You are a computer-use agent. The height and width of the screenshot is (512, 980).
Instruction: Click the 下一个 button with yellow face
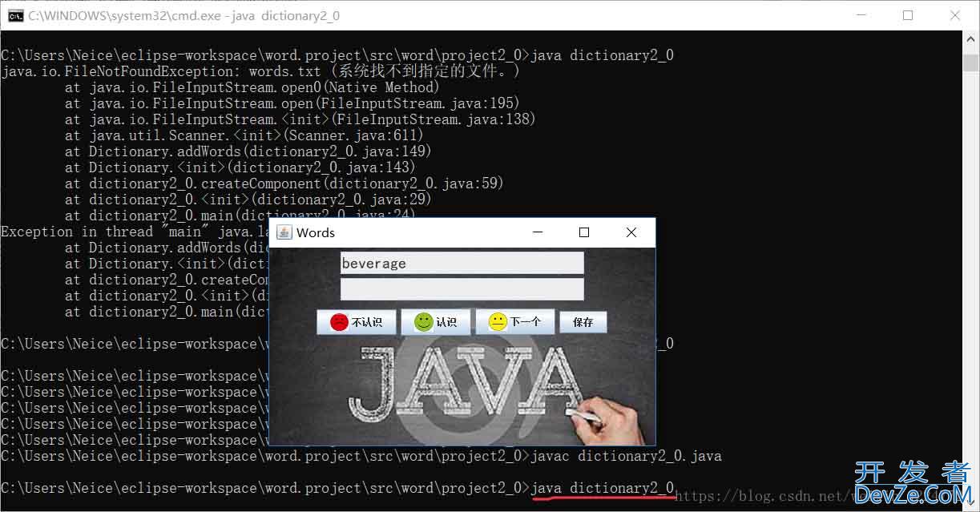pos(515,322)
